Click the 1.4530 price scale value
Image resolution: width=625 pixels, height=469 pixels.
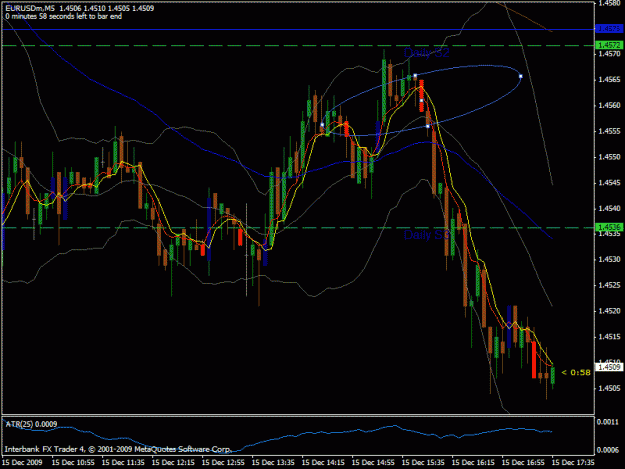[610, 259]
